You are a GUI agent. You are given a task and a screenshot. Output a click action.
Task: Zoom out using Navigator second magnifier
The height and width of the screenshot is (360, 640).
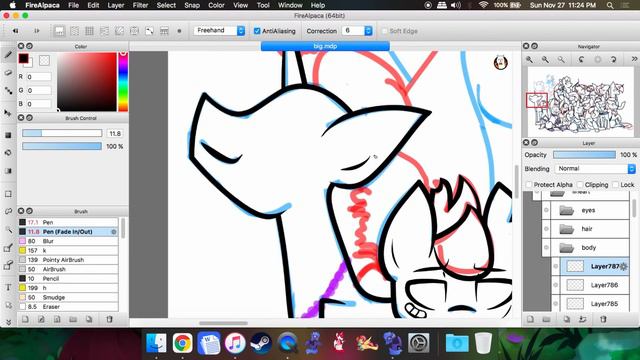[x=545, y=60]
